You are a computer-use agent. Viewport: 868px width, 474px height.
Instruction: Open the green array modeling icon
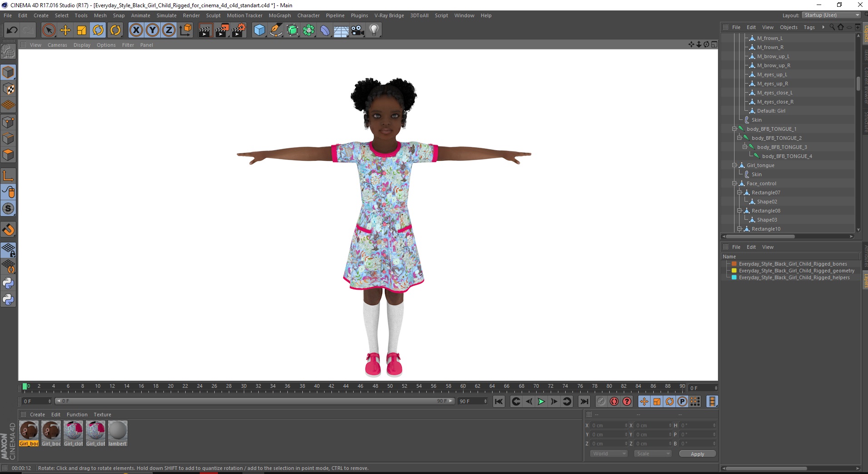309,30
